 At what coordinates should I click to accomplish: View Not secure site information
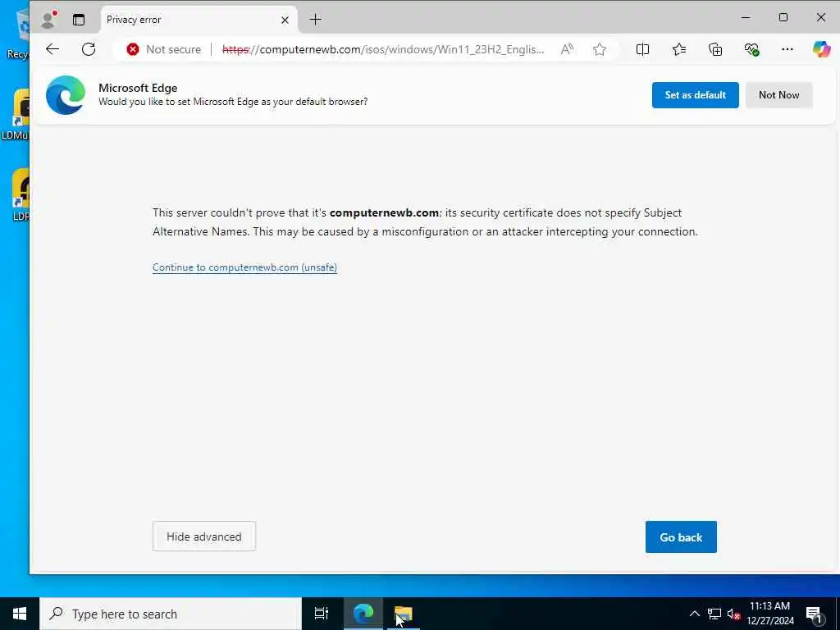click(164, 49)
